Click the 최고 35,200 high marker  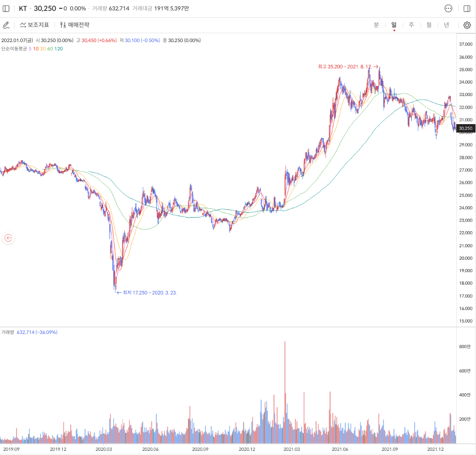[x=348, y=66]
